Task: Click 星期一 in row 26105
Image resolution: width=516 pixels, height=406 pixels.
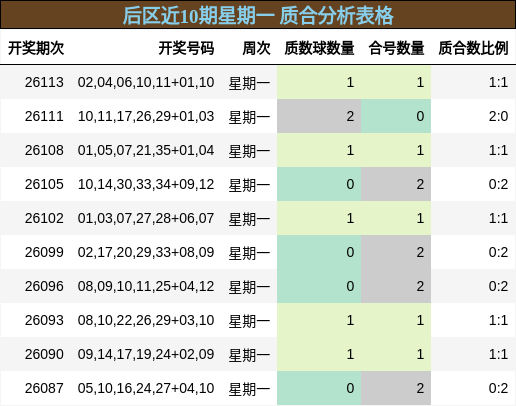Action: click(249, 185)
